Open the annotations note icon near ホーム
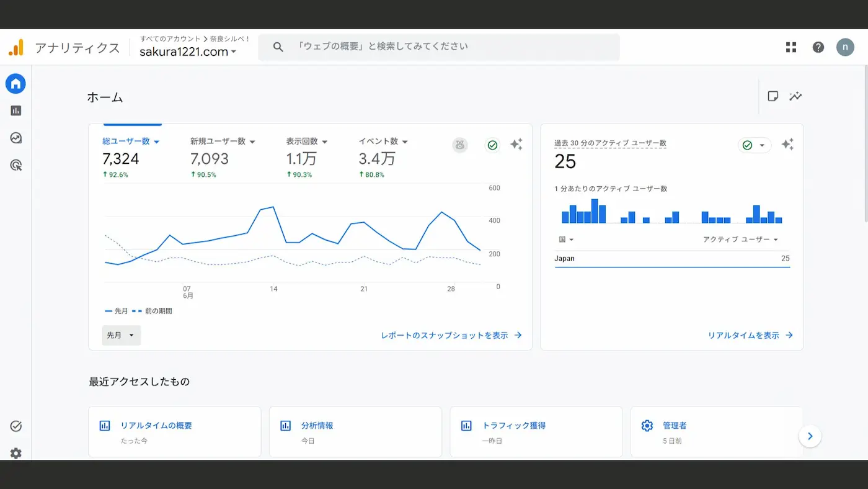The image size is (868, 489). (x=773, y=96)
